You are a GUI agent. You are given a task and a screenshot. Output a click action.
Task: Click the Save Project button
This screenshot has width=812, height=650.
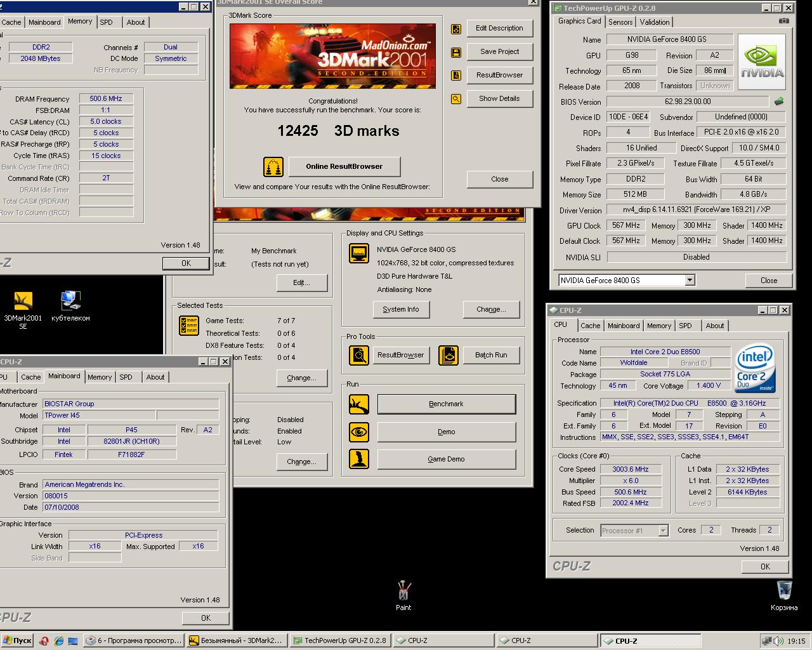(x=500, y=52)
